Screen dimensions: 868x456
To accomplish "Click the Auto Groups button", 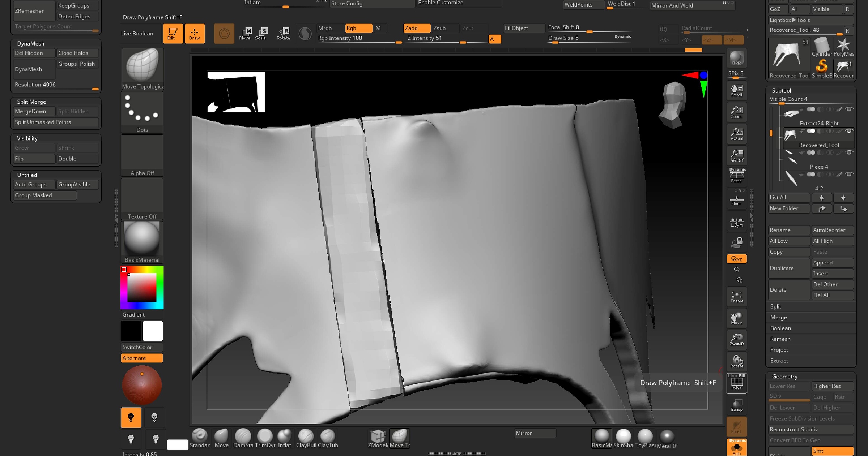I will (33, 184).
